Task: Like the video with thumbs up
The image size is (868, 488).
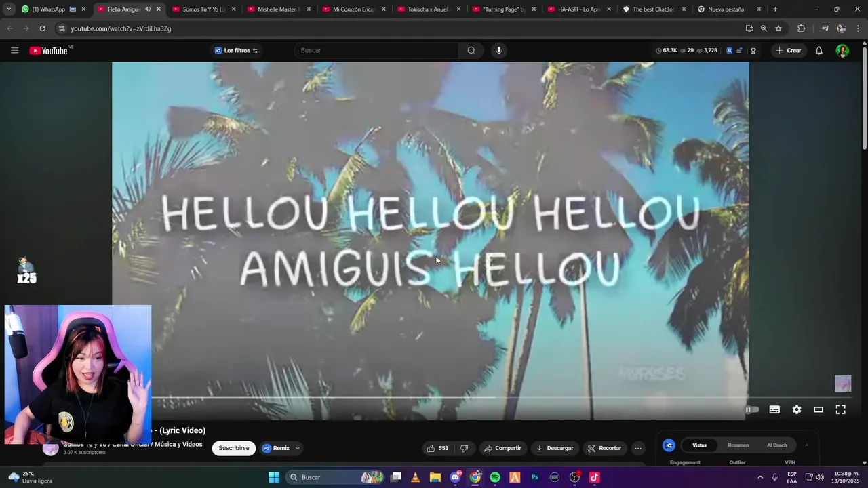Action: 437,448
